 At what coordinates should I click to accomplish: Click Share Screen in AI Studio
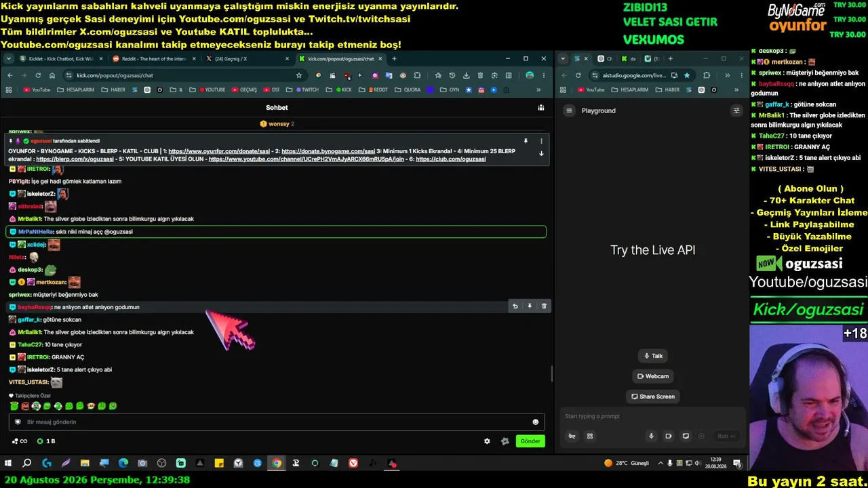(x=653, y=396)
